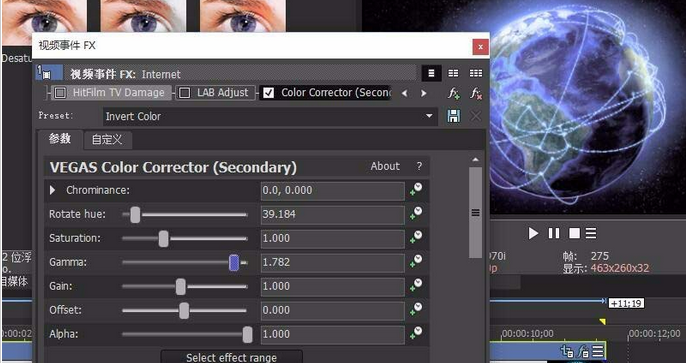The height and width of the screenshot is (363, 686).
Task: Expand the Chrominance parameter triangle
Action: pyautogui.click(x=53, y=190)
